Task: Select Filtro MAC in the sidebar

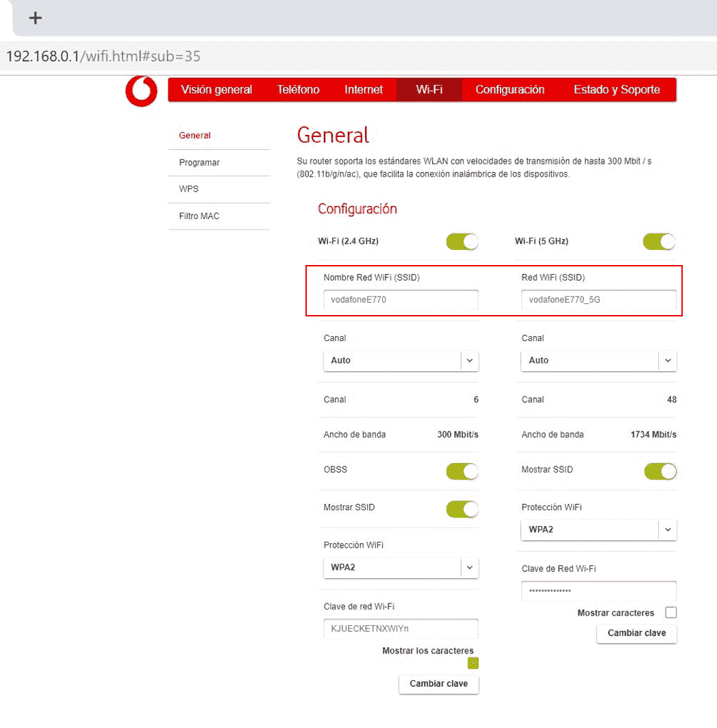Action: (199, 216)
